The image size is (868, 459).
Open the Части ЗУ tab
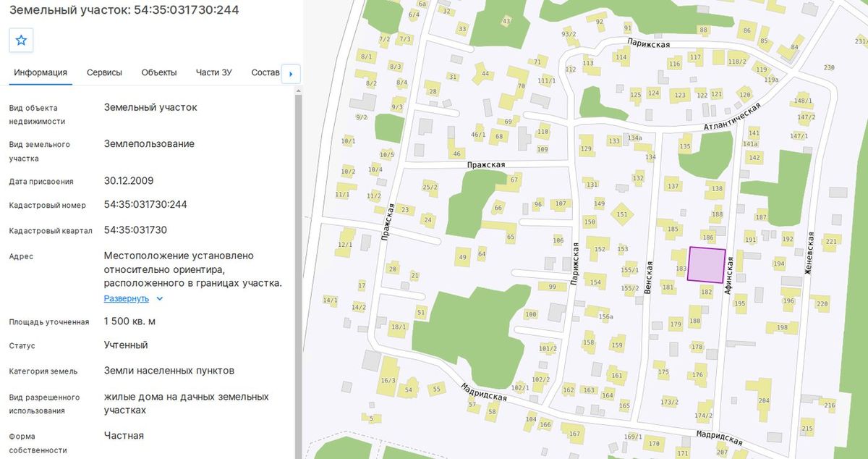(214, 72)
